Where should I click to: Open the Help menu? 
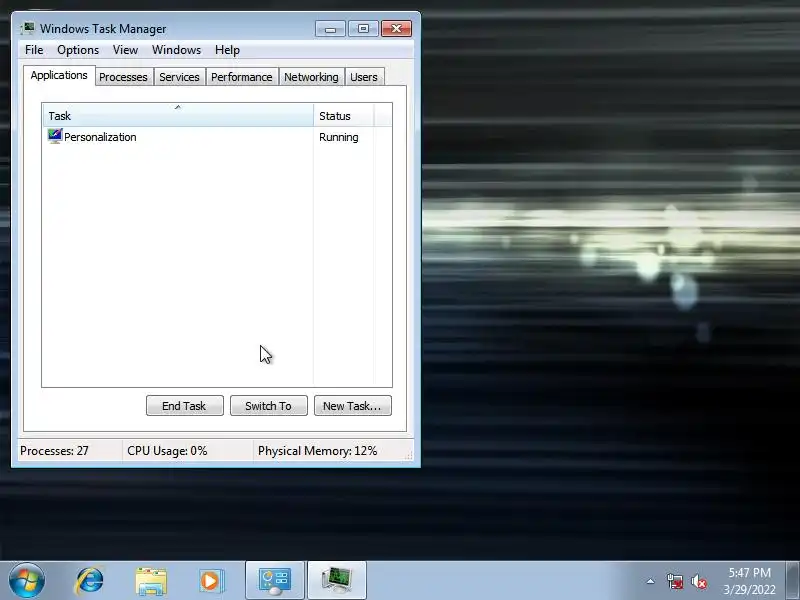coord(227,50)
